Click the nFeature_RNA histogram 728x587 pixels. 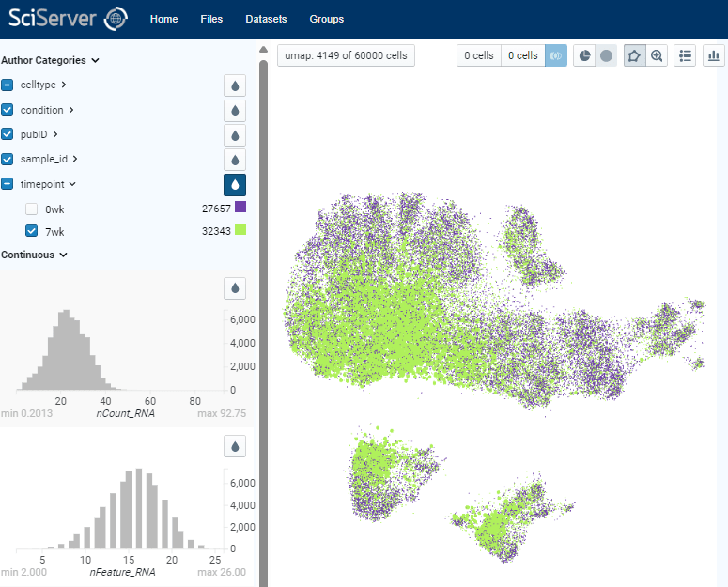[121, 509]
